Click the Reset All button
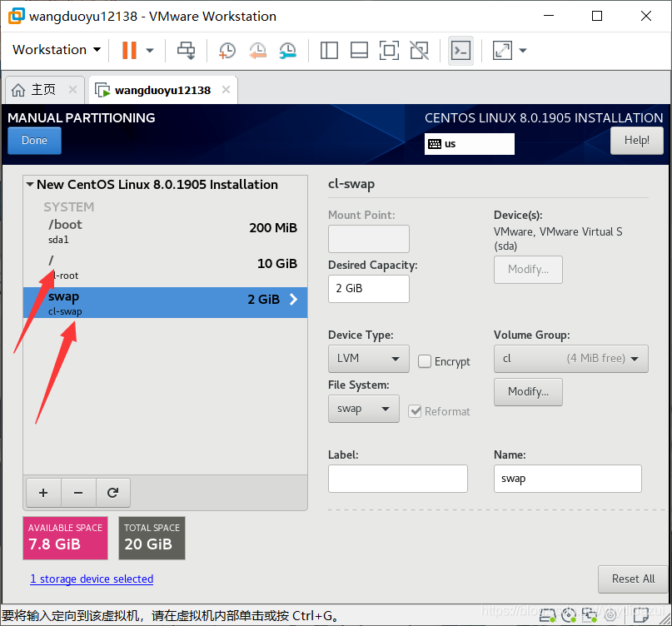672x626 pixels. pos(633,579)
